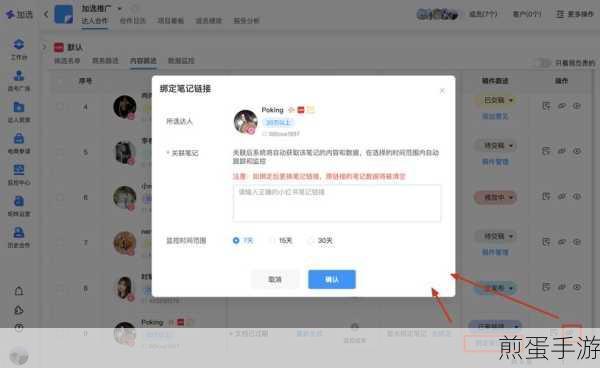Click the note link input box in the dialog
This screenshot has width=600, height=368.
click(x=337, y=203)
